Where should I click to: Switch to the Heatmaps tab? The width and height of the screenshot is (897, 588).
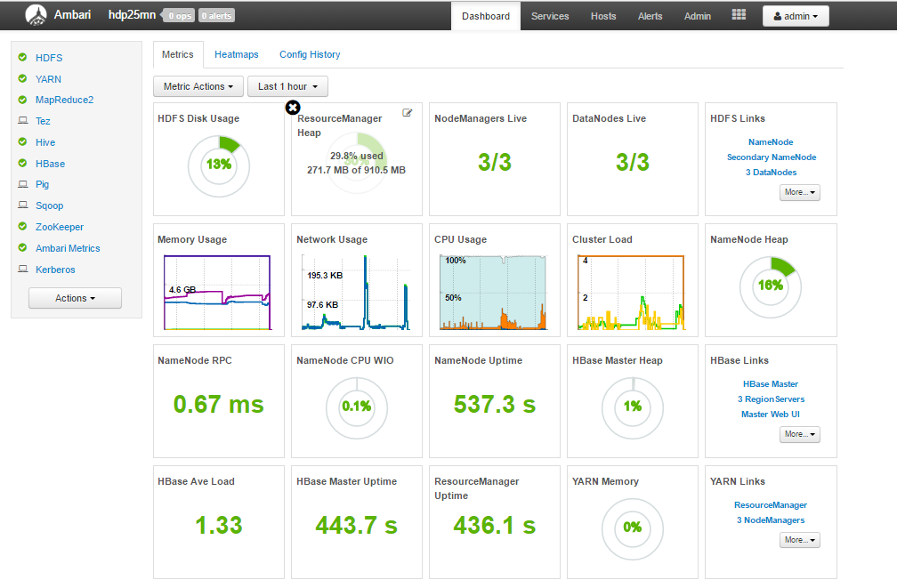237,54
